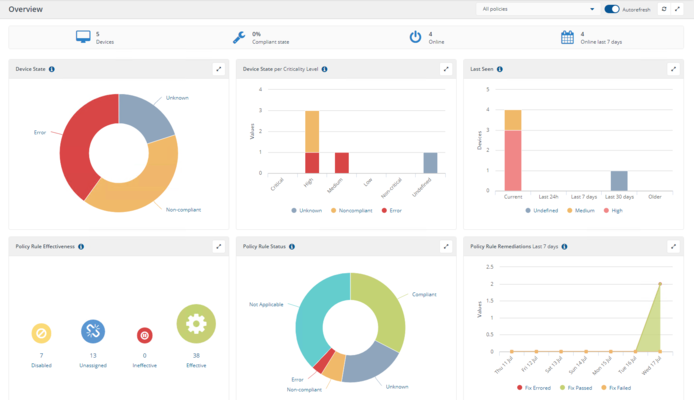Click info icon next to Device State
Viewport: 694px width, 400px height.
click(x=52, y=69)
